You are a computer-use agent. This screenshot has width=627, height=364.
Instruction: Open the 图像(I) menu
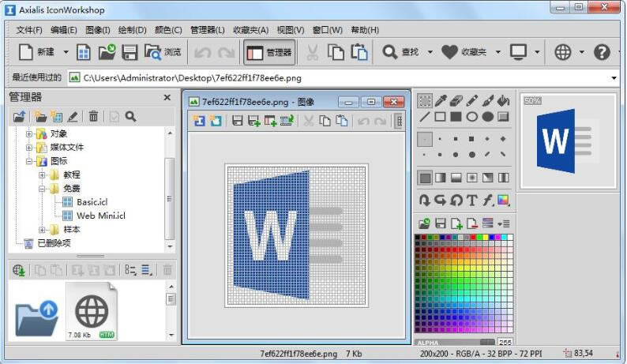98,30
